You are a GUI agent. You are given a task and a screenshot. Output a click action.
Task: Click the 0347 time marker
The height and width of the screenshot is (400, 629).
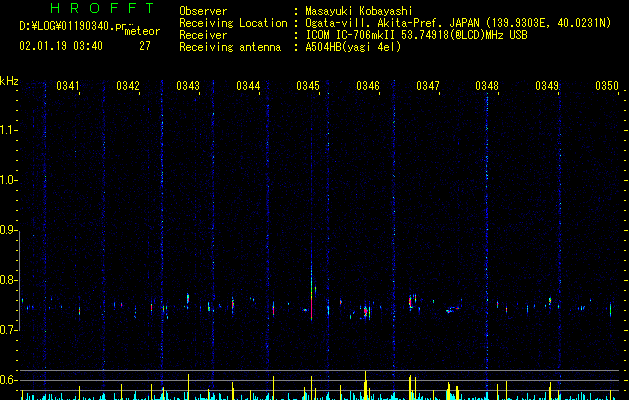[x=428, y=85]
